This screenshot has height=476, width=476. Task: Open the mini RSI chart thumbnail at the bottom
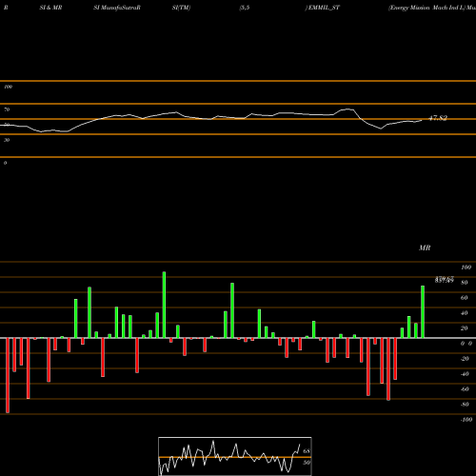coord(235,456)
